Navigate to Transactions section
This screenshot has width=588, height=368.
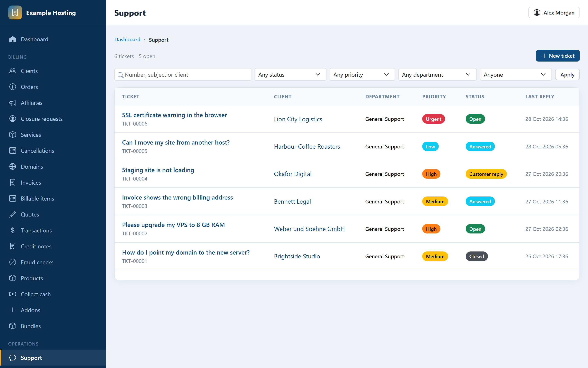point(53,230)
